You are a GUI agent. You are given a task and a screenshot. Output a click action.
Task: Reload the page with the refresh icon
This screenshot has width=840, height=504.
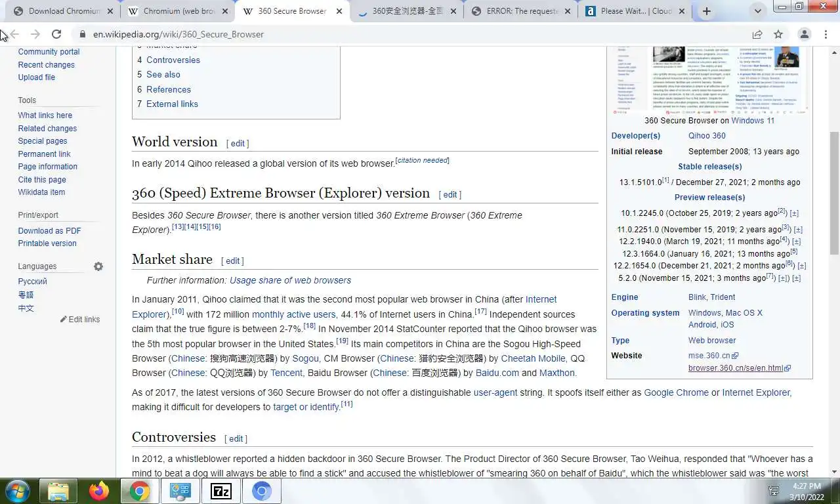click(x=56, y=34)
